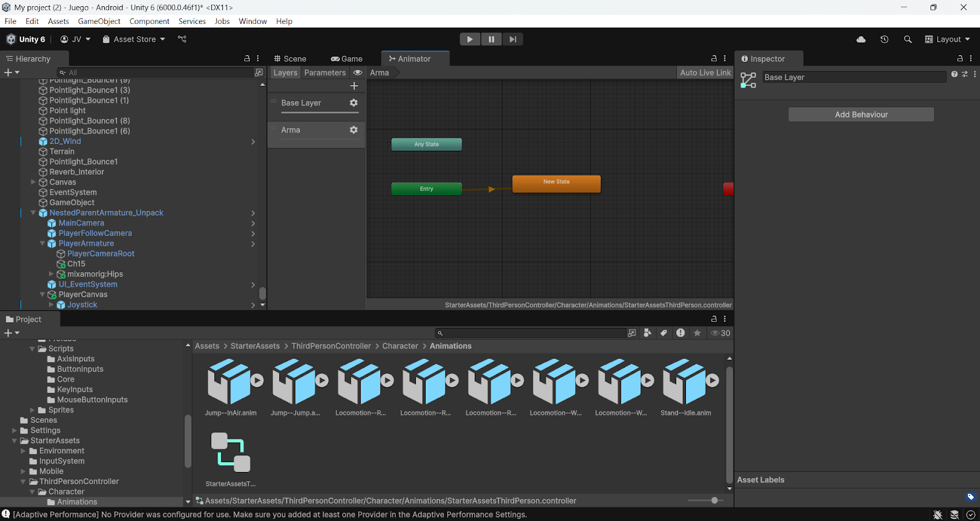Image resolution: width=980 pixels, height=521 pixels.
Task: Select the Any State node
Action: pyautogui.click(x=426, y=144)
